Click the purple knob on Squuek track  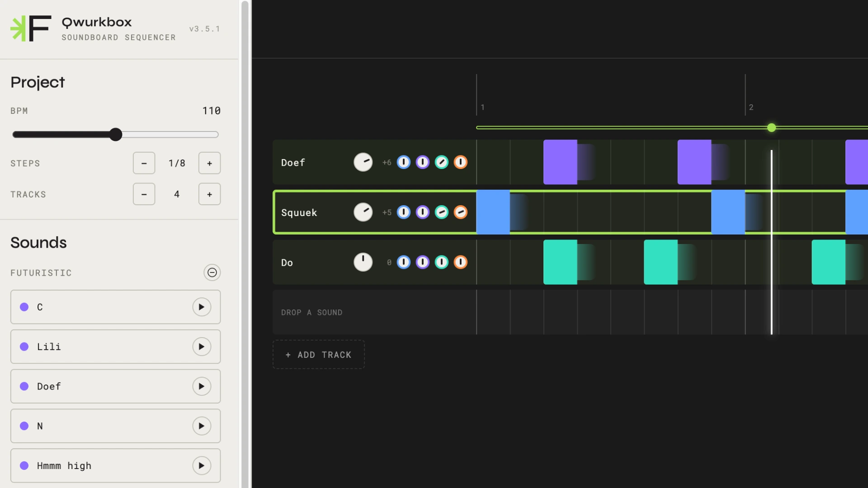[423, 212]
